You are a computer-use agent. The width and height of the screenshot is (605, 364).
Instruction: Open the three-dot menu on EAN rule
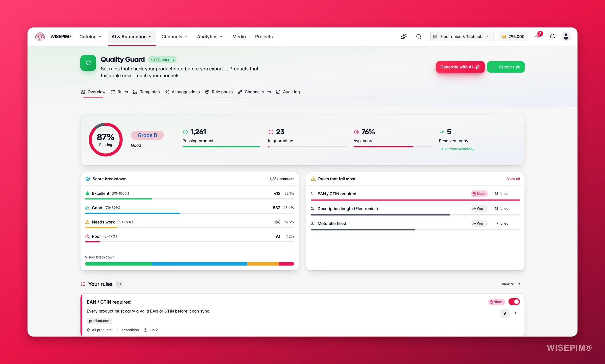pos(515,314)
